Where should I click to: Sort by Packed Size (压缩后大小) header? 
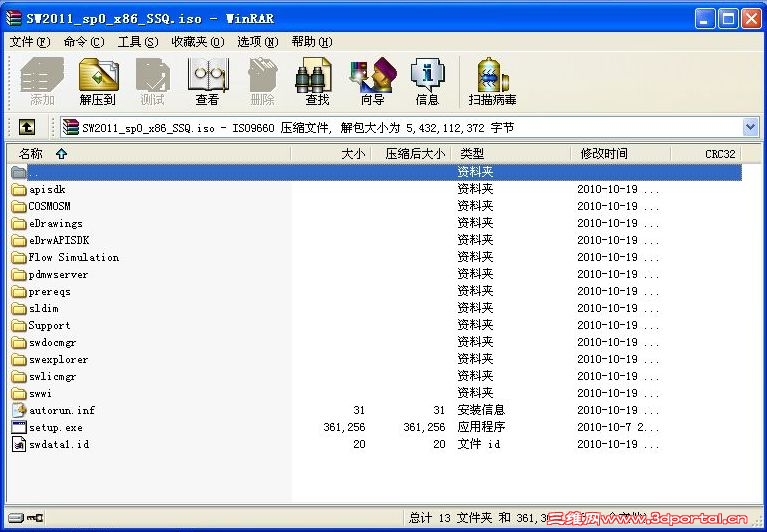coord(411,154)
